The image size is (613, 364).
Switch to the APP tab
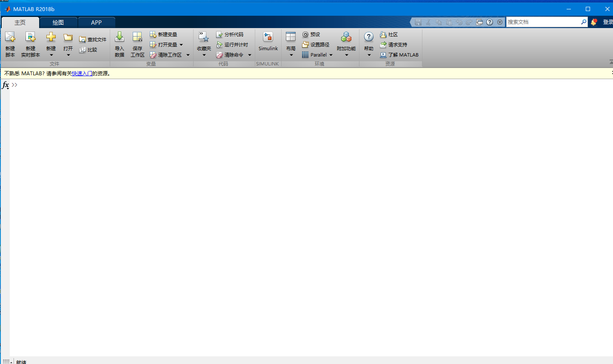97,23
